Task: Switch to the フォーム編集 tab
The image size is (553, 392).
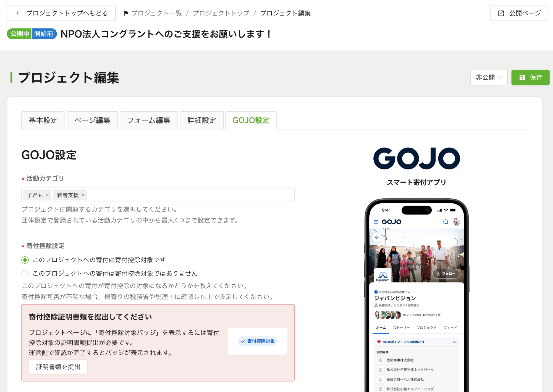Action: tap(149, 120)
